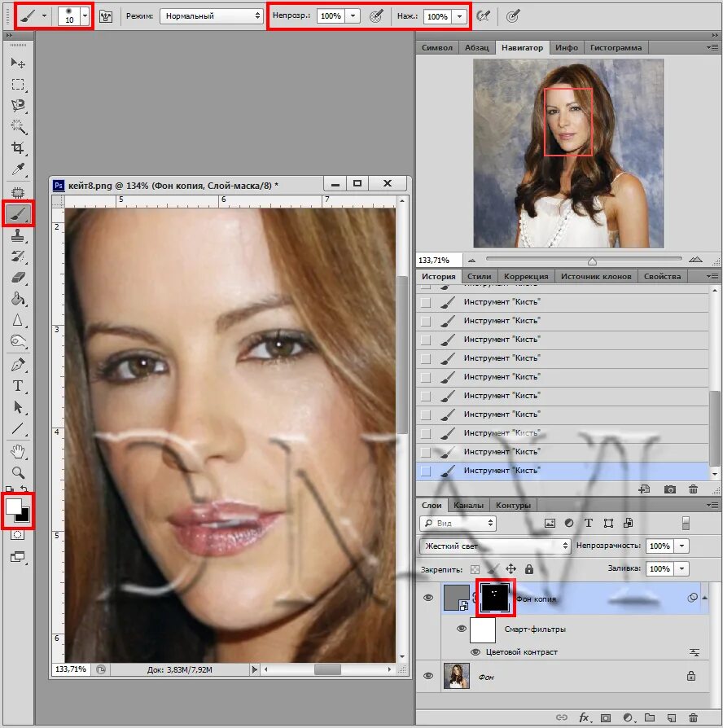Select the Zoom tool
The image size is (723, 728).
coord(18,472)
